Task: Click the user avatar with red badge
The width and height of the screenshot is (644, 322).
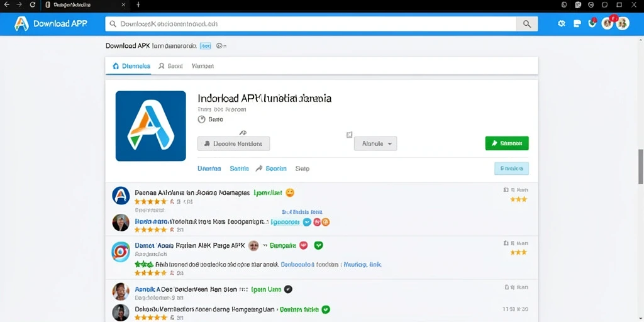Action: coord(608,23)
